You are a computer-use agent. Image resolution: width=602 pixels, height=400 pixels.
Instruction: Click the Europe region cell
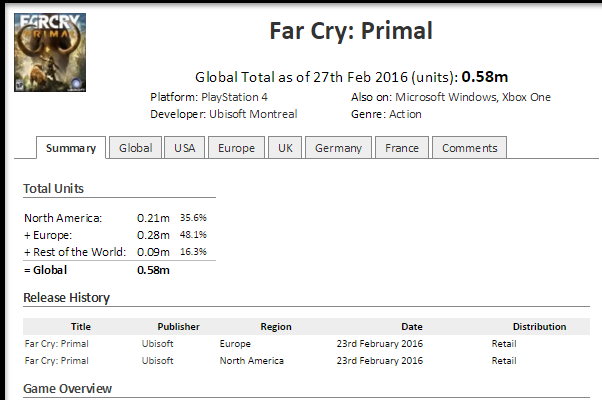pyautogui.click(x=235, y=344)
